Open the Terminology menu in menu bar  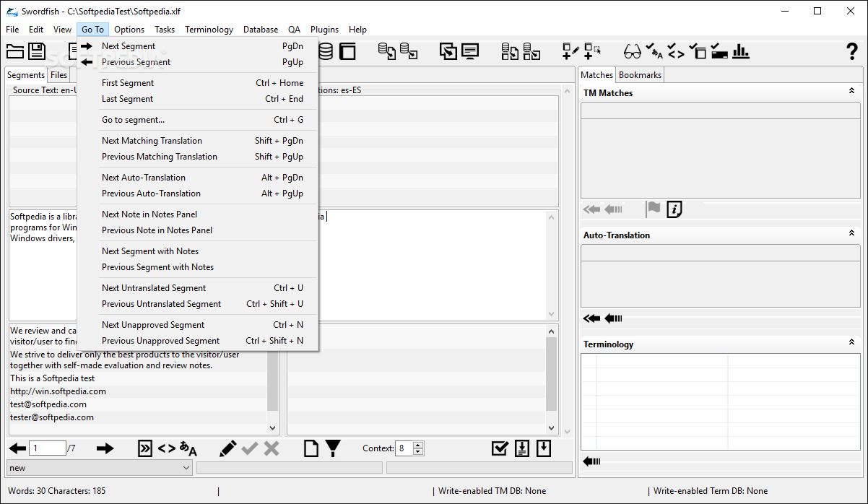(209, 30)
